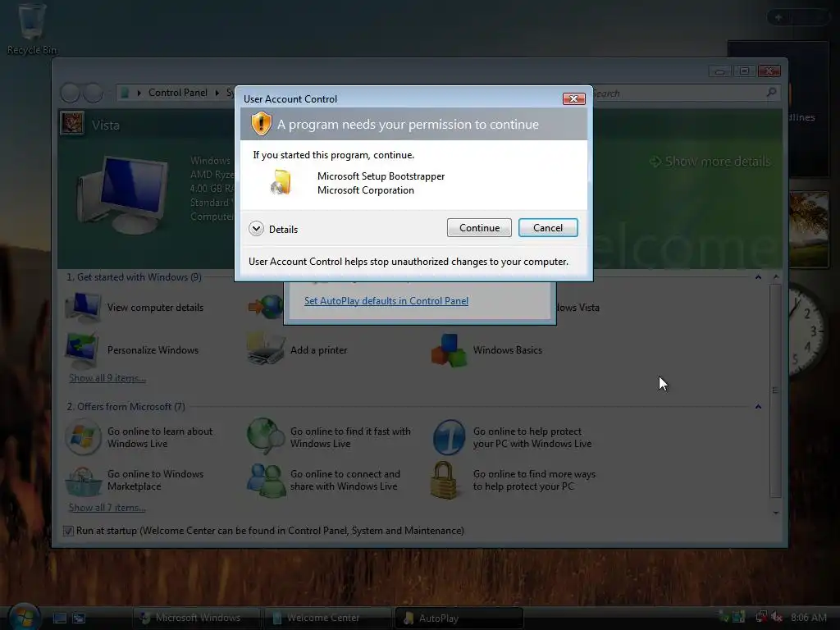Screen dimensions: 840x630
Task: Click Show desktop quick launch icon
Action: click(x=59, y=619)
